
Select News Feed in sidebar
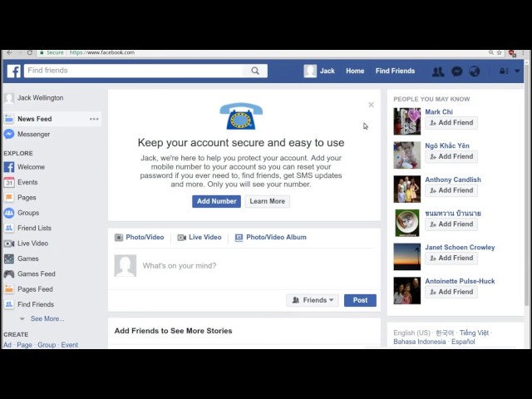click(x=52, y=119)
